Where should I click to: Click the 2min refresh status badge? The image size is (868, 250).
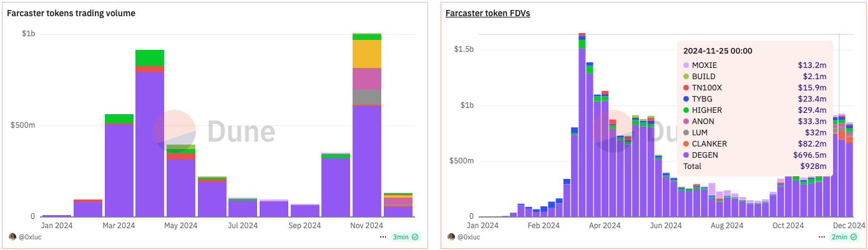pyautogui.click(x=842, y=237)
